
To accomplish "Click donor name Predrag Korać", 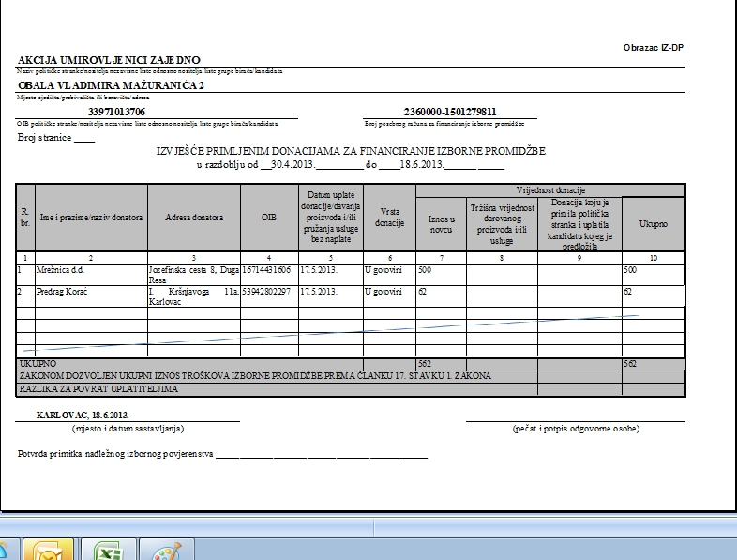I will point(61,292).
